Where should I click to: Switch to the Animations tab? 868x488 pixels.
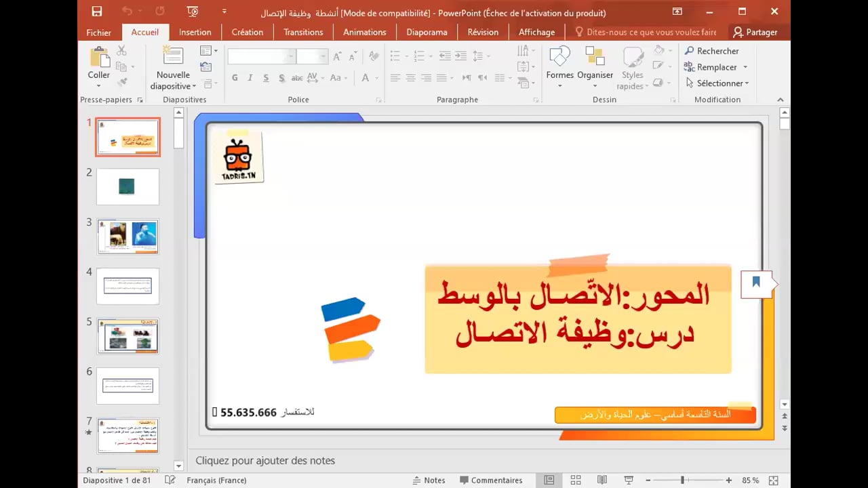coord(364,32)
